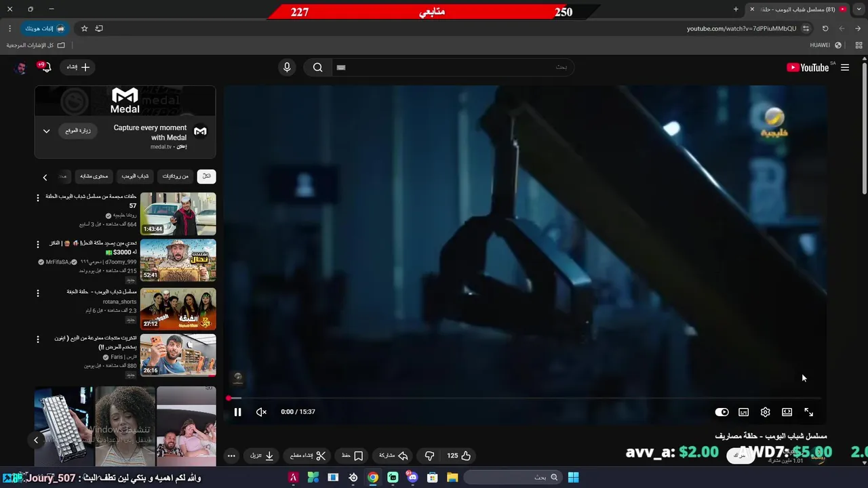The image size is (868, 488).
Task: Open File Explorer from the taskbar
Action: pos(452,477)
